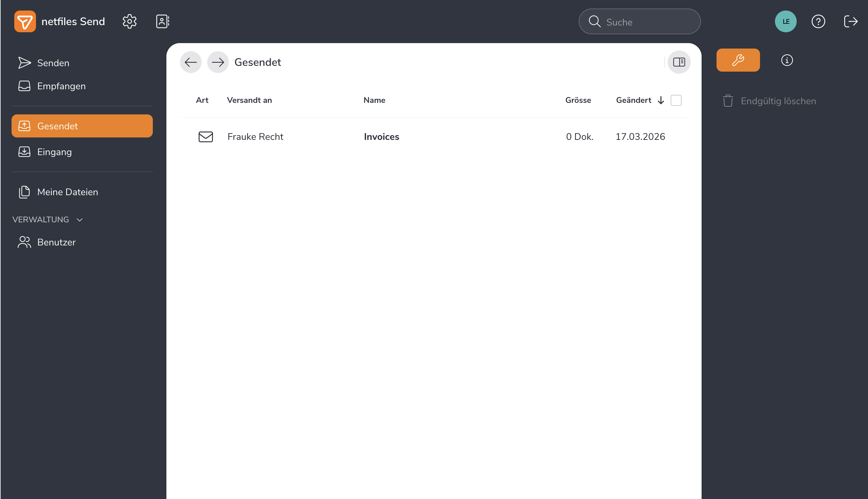The image size is (868, 499).
Task: Click the LE user avatar
Action: click(x=785, y=22)
